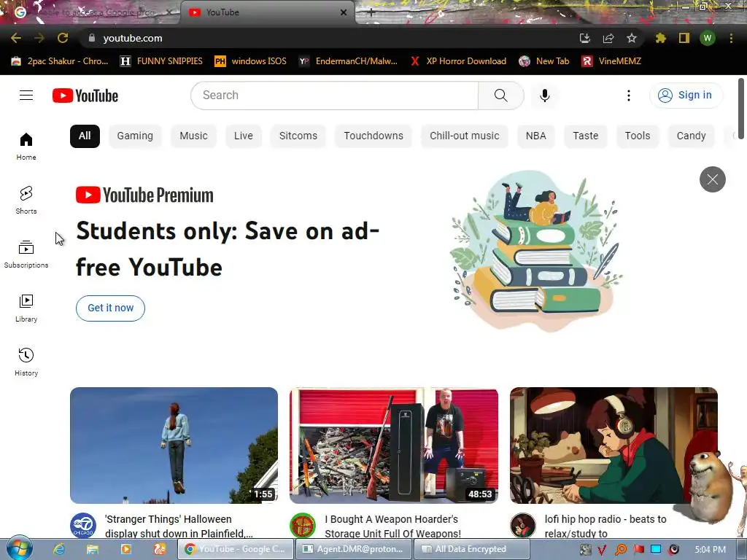Select the Live filter chip
The height and width of the screenshot is (560, 747).
coord(244,136)
